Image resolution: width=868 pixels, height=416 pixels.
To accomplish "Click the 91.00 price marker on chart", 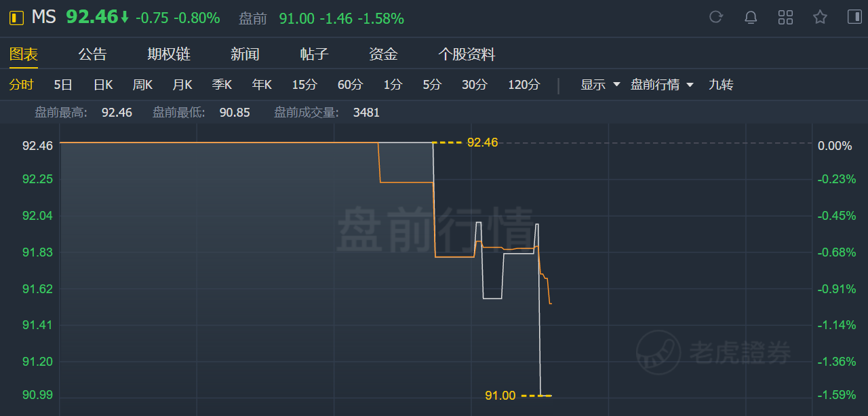I will [500, 395].
